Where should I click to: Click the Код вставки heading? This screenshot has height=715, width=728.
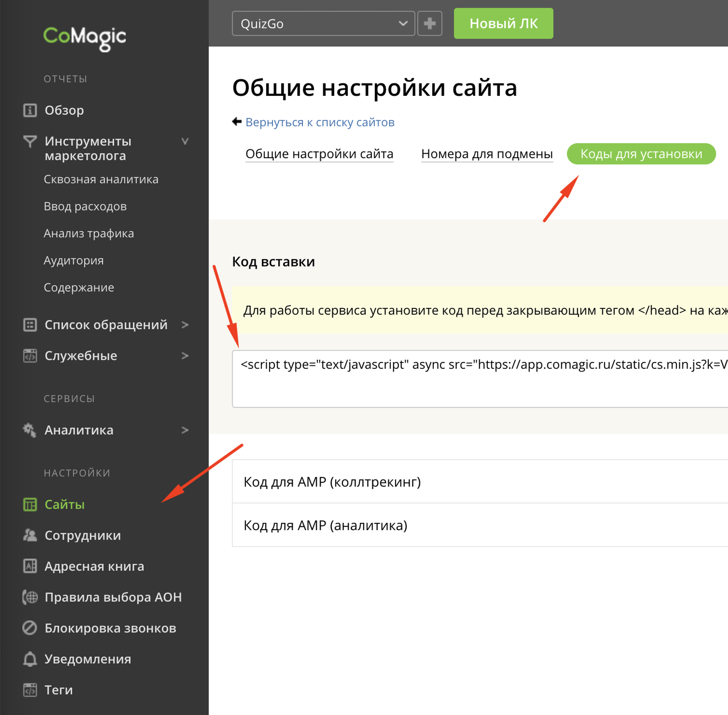[x=273, y=262]
